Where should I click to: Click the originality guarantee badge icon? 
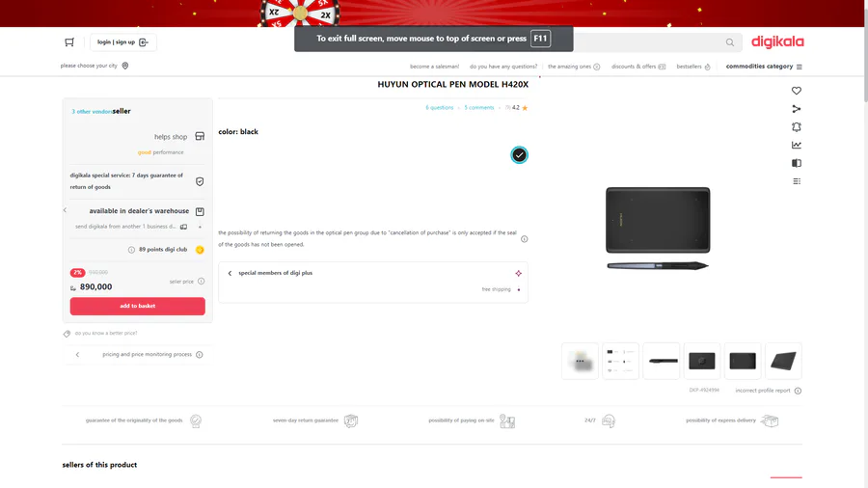tap(196, 421)
